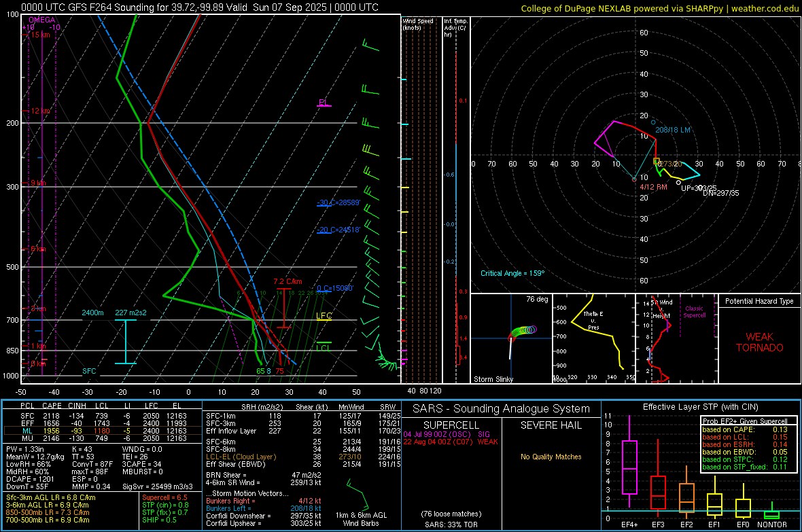Click the Bunkers Left = 208/18 kt line
The height and width of the screenshot is (532, 802).
263,508
